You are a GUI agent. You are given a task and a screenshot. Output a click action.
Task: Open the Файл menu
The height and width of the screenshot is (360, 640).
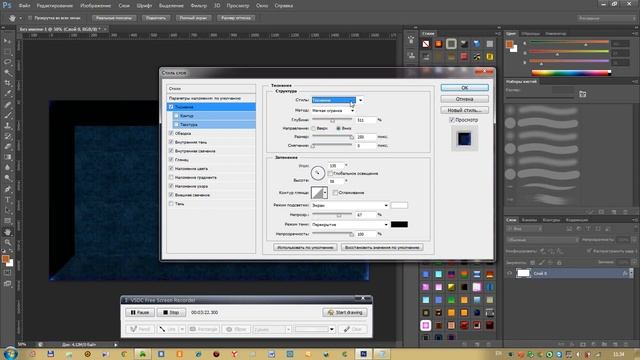click(24, 6)
